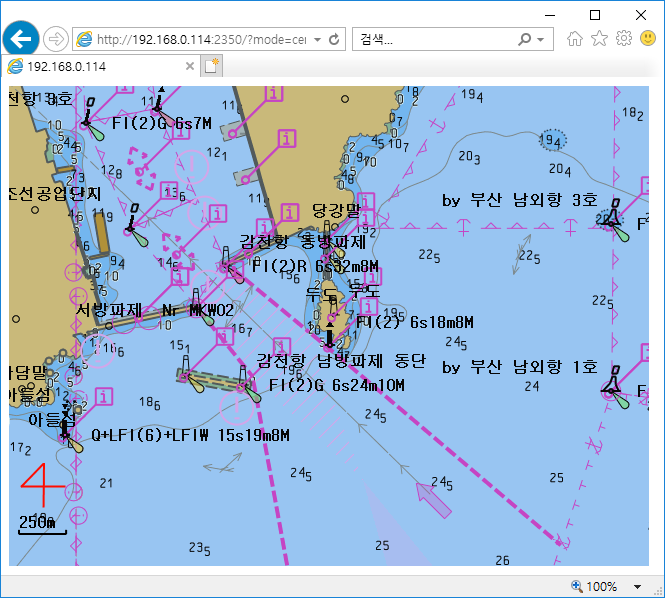The image size is (665, 598).
Task: Click the smiley feedback icon
Action: tap(648, 39)
